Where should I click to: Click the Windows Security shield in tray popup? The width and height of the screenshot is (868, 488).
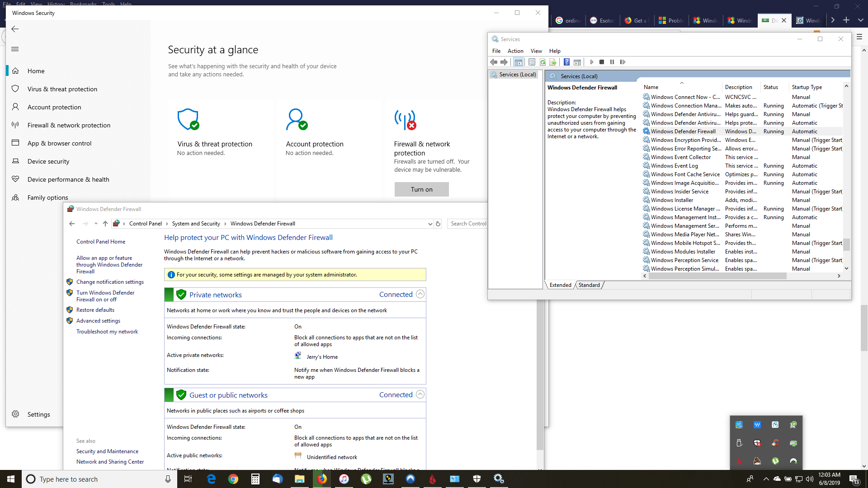(757, 443)
